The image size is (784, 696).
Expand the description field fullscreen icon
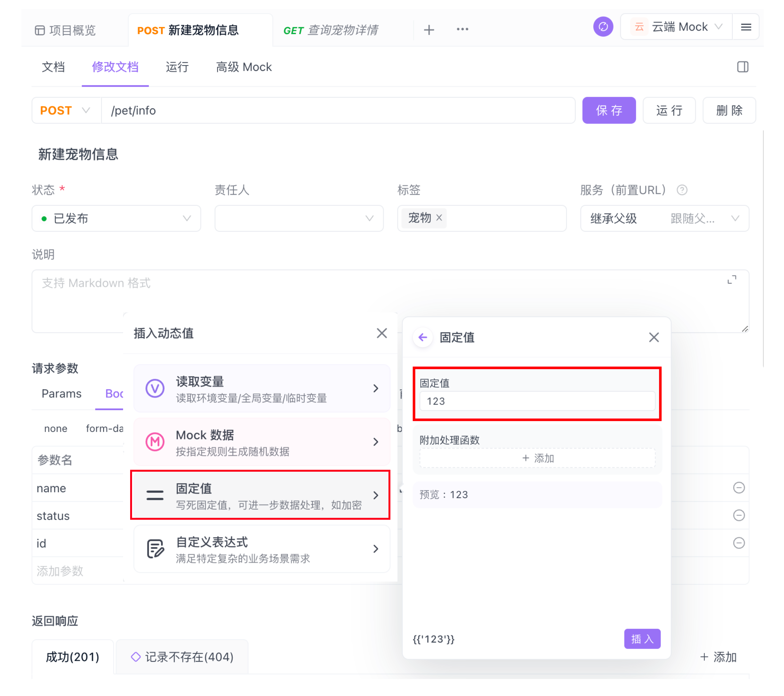[x=731, y=279]
